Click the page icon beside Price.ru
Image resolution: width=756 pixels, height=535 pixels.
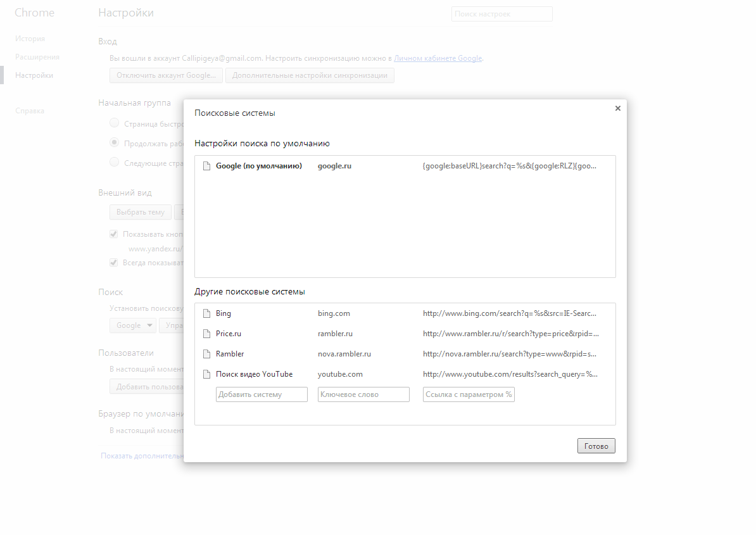point(207,334)
